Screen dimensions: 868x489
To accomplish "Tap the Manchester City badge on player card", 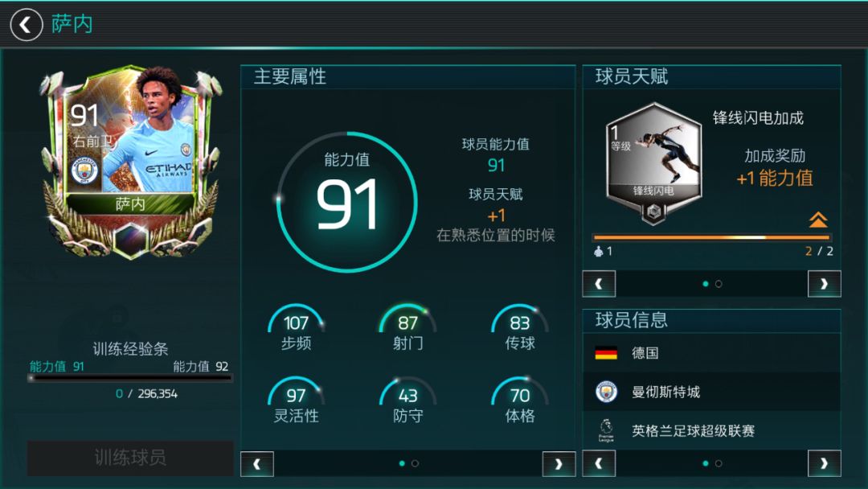I will pos(84,170).
